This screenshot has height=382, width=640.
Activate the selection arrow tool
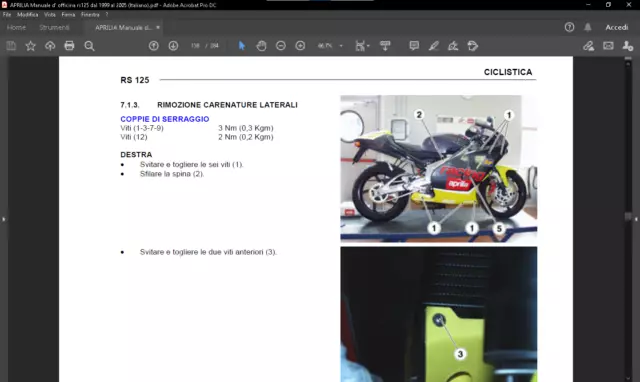click(x=242, y=46)
